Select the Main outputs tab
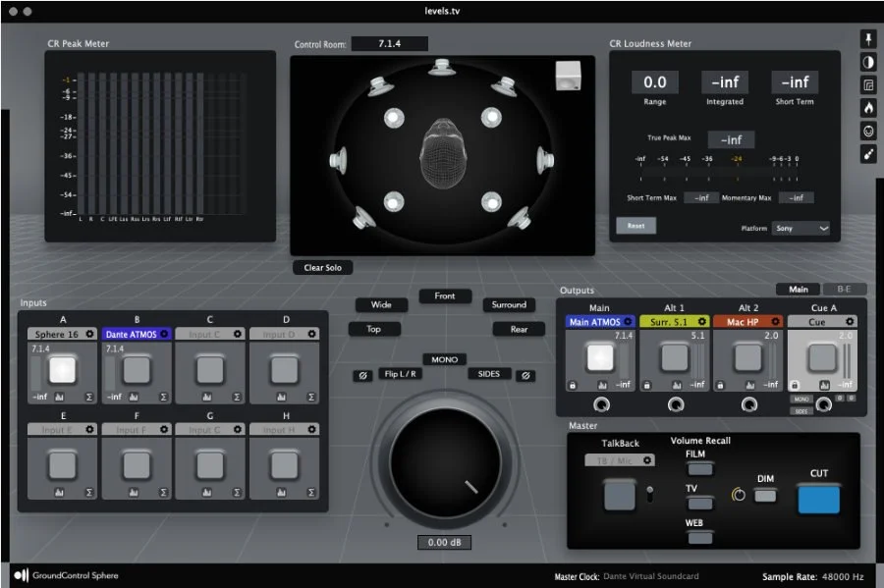The width and height of the screenshot is (884, 588). tap(798, 290)
